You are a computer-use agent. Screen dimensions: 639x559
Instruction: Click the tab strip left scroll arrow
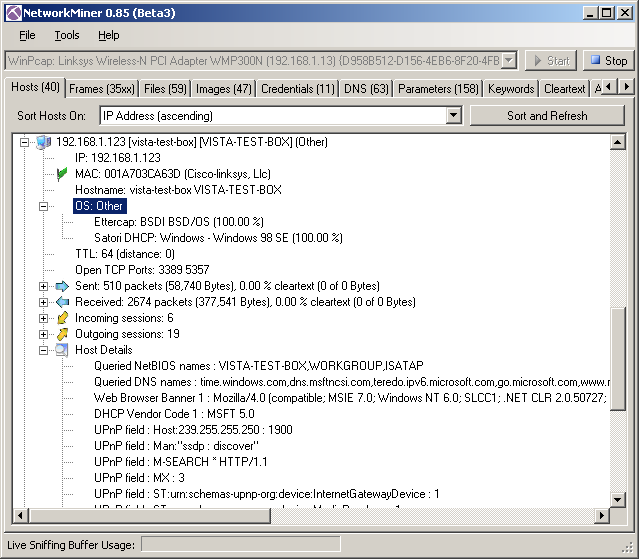tap(608, 86)
